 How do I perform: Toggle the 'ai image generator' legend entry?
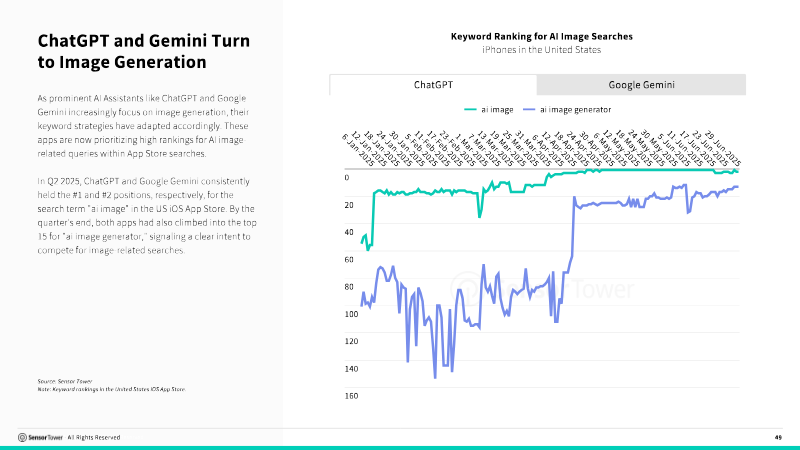tap(567, 110)
